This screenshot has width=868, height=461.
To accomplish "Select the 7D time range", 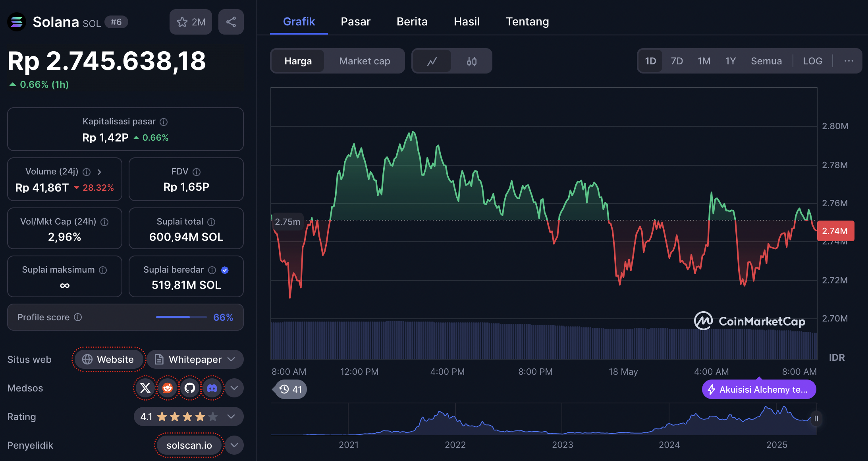I will pyautogui.click(x=677, y=61).
